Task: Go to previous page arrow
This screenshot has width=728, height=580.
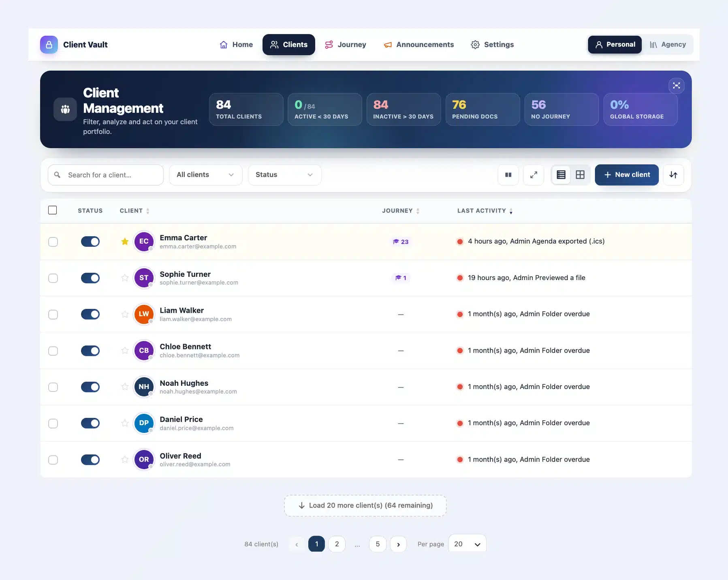Action: pyautogui.click(x=297, y=544)
